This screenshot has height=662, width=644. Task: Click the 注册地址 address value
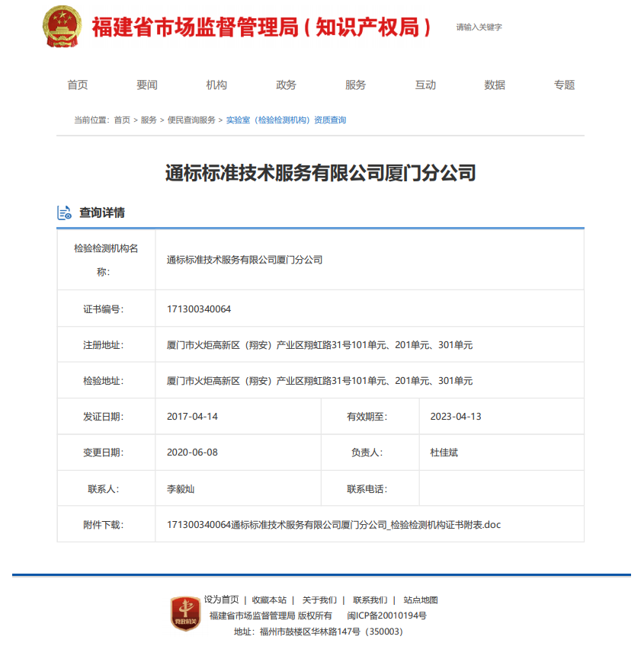319,345
